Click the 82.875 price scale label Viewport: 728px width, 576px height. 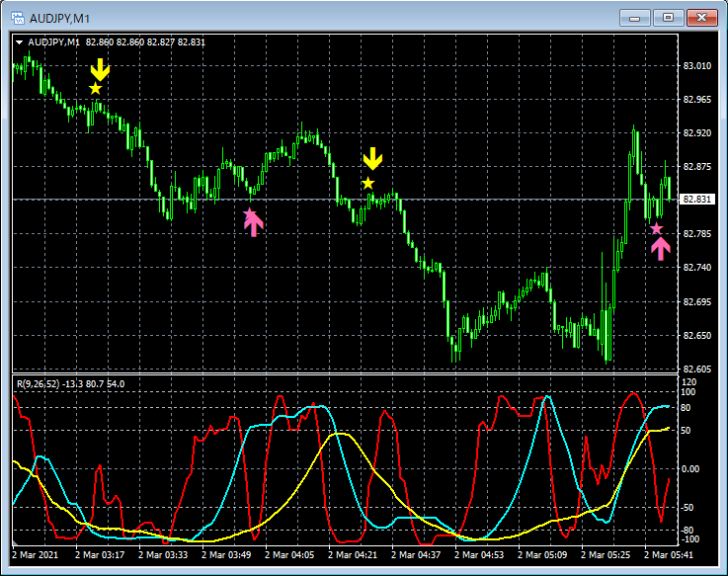pyautogui.click(x=697, y=167)
